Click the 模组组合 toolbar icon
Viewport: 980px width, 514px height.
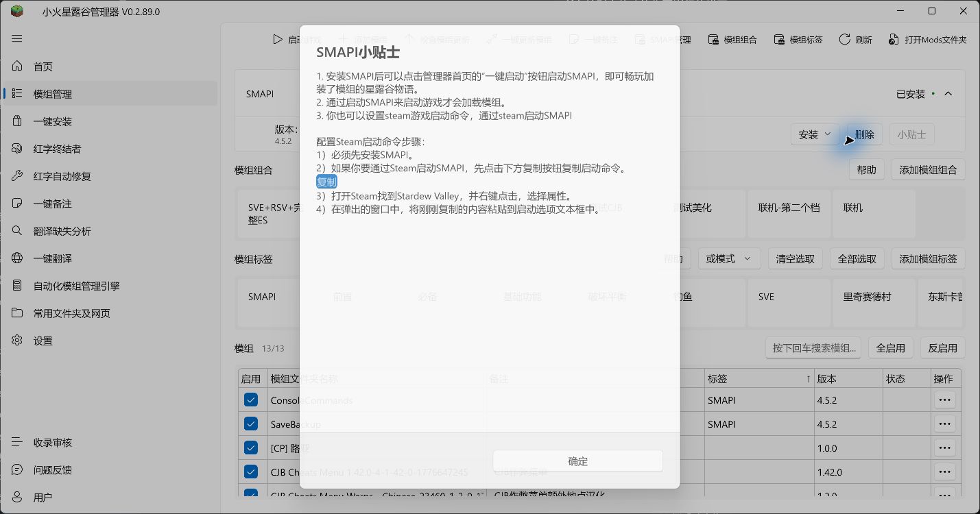tap(713, 40)
